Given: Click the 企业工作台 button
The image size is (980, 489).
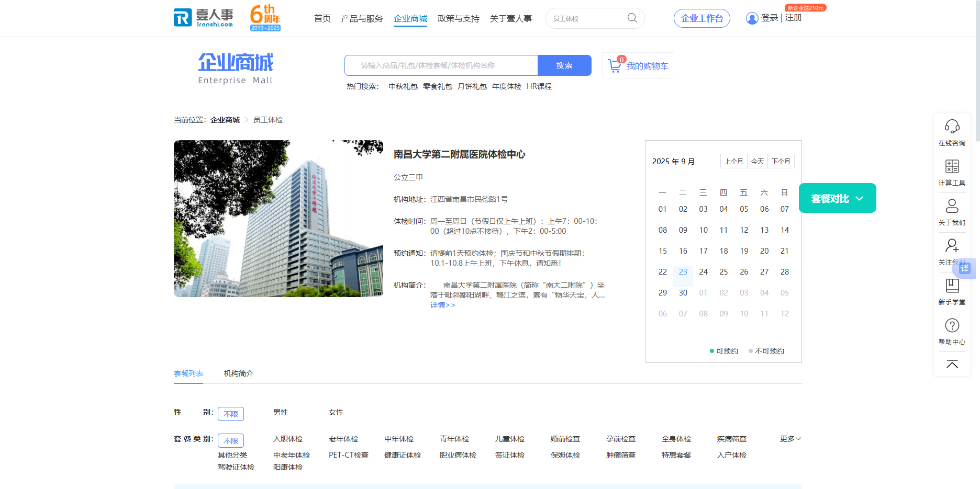Looking at the screenshot, I should (x=701, y=18).
